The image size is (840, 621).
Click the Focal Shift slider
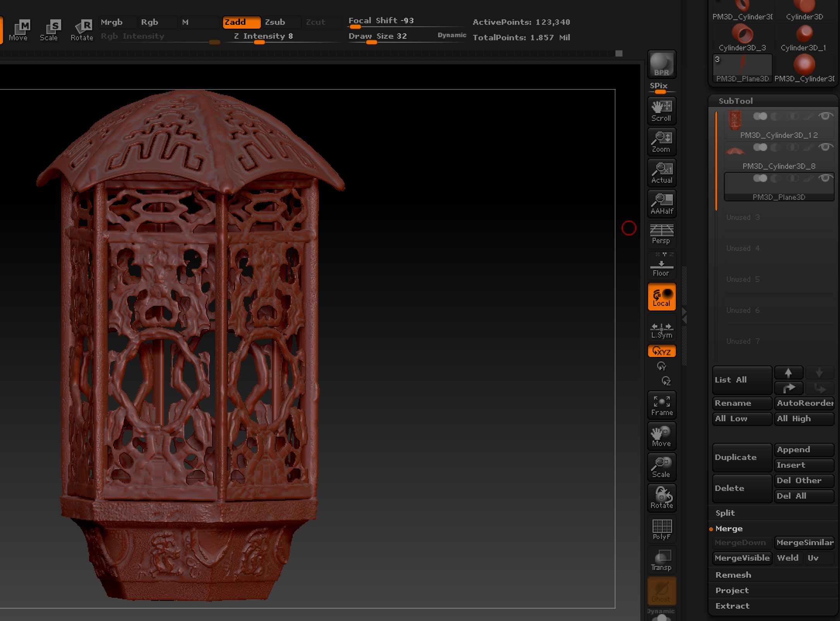[x=407, y=22]
